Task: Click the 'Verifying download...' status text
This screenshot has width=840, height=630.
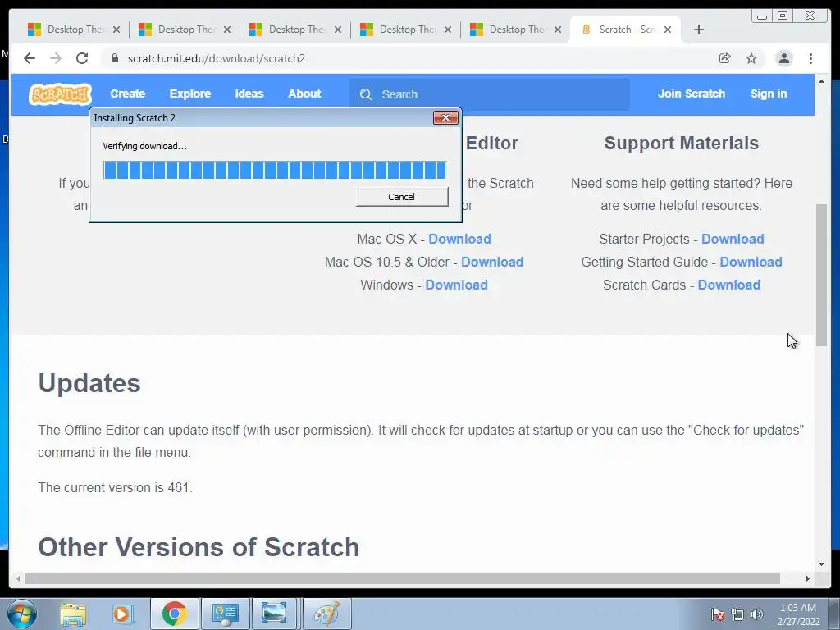Action: 144,146
